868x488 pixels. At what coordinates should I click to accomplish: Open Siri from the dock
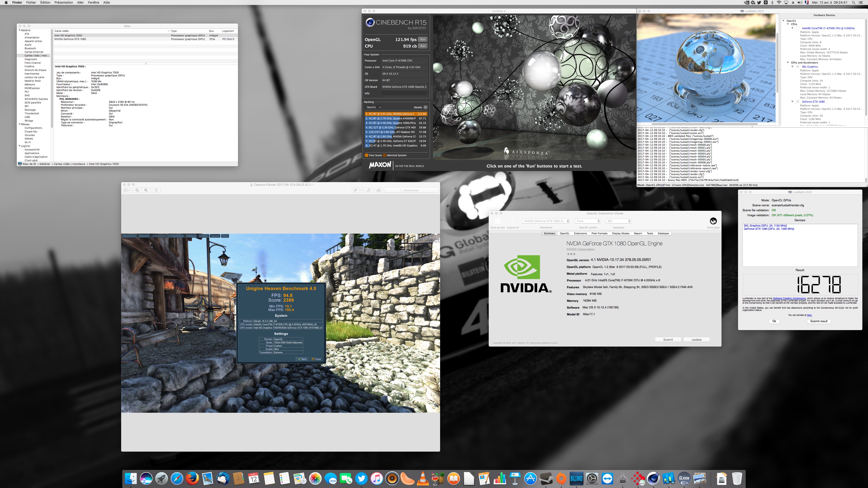point(146,479)
